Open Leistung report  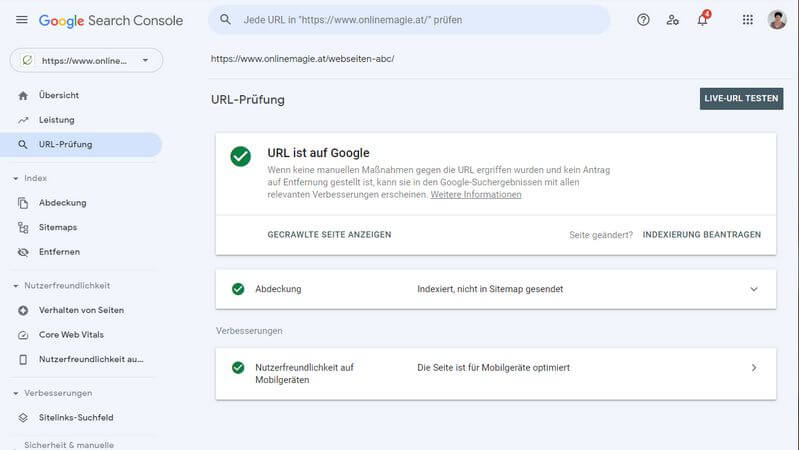coord(57,120)
